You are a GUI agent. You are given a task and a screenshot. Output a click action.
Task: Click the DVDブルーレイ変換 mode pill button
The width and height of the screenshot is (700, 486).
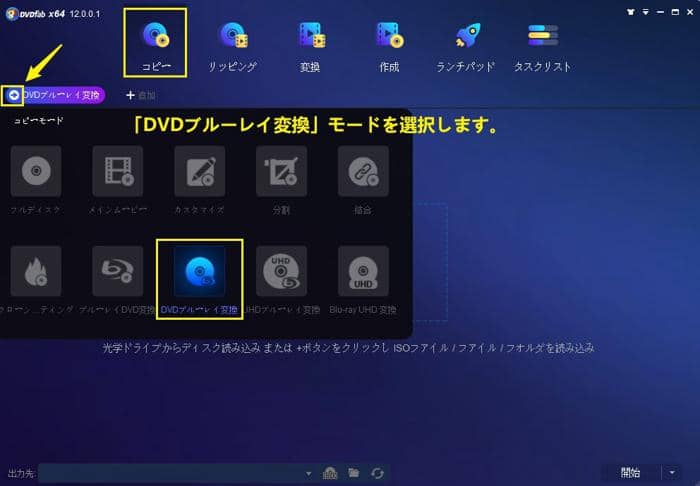pyautogui.click(x=62, y=95)
